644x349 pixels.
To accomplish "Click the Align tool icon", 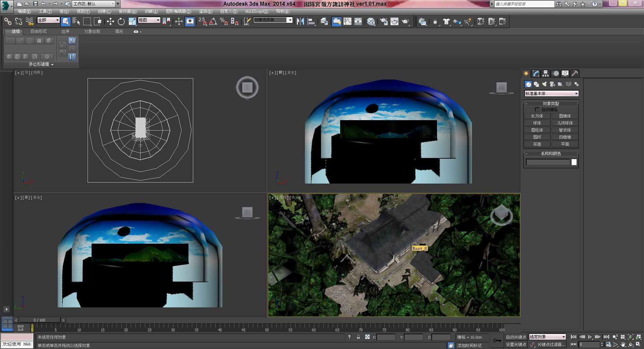I will coord(312,21).
